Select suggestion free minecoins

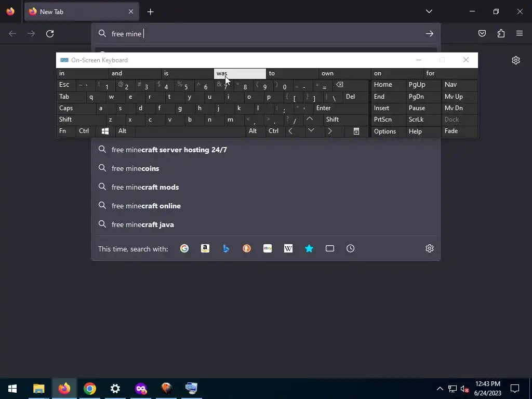(265, 168)
